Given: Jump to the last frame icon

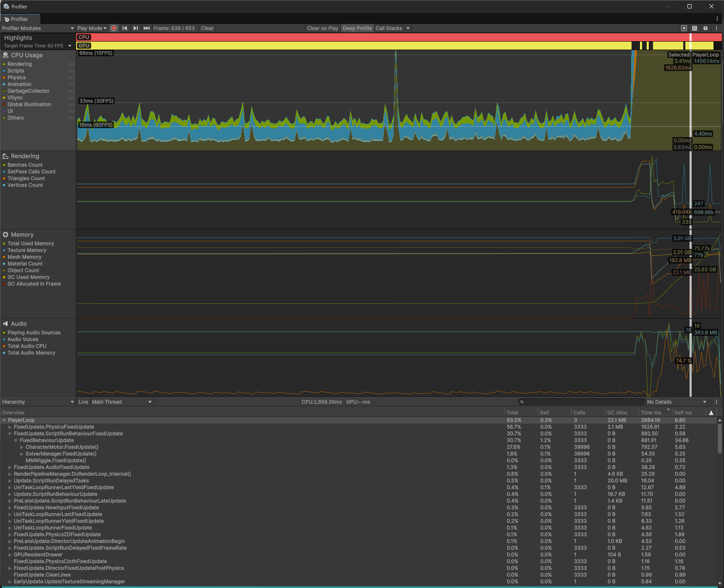Looking at the screenshot, I should point(146,28).
